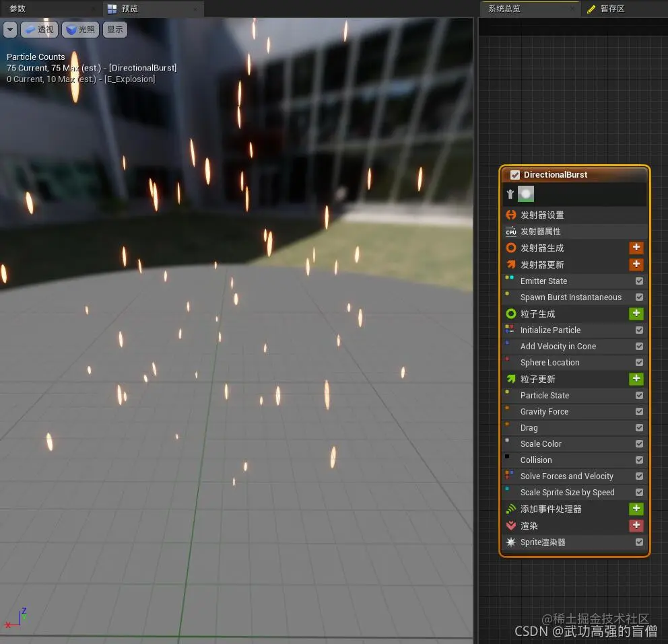668x644 pixels.
Task: Disable the Emitter State checkbox
Action: [x=639, y=281]
